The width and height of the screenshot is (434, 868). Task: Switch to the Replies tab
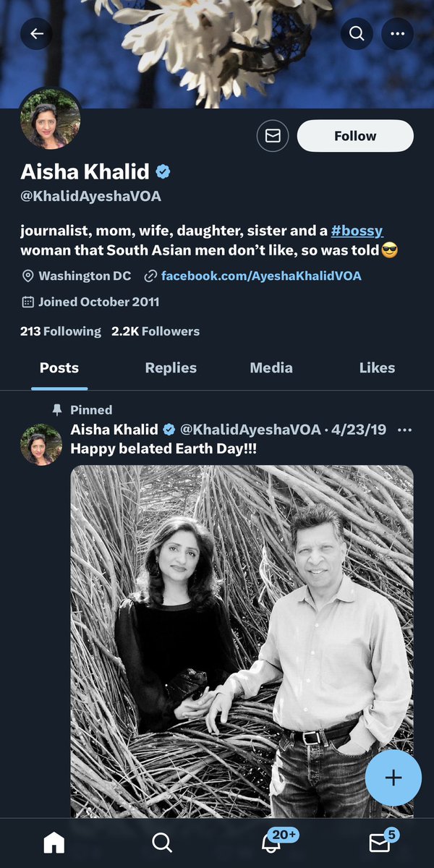pyautogui.click(x=171, y=367)
